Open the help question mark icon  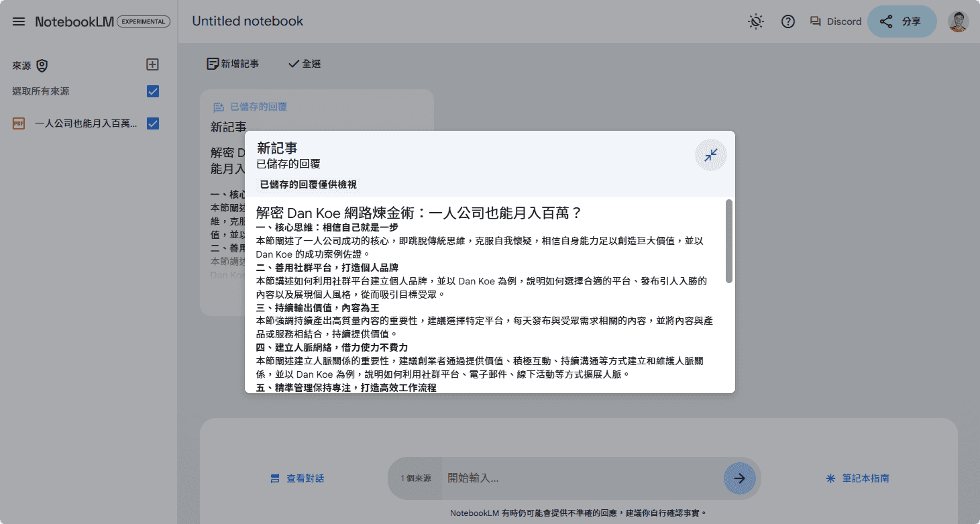click(x=788, y=21)
